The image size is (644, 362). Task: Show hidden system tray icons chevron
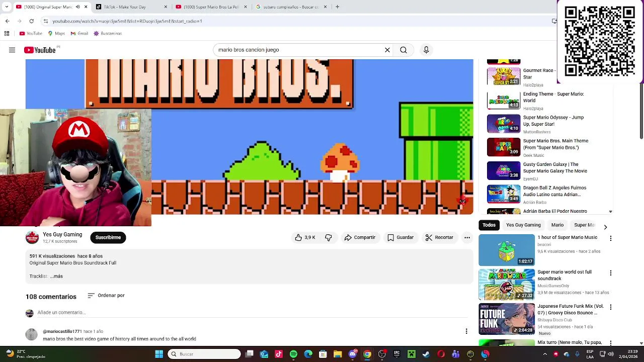tap(545, 354)
